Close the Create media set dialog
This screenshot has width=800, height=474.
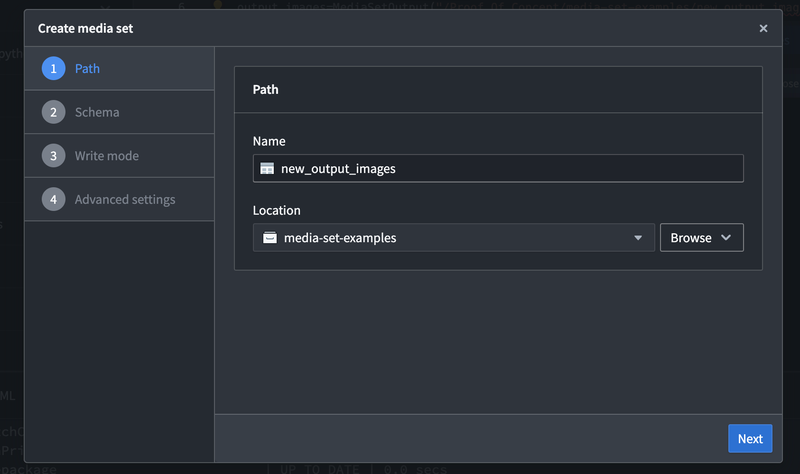pos(763,29)
